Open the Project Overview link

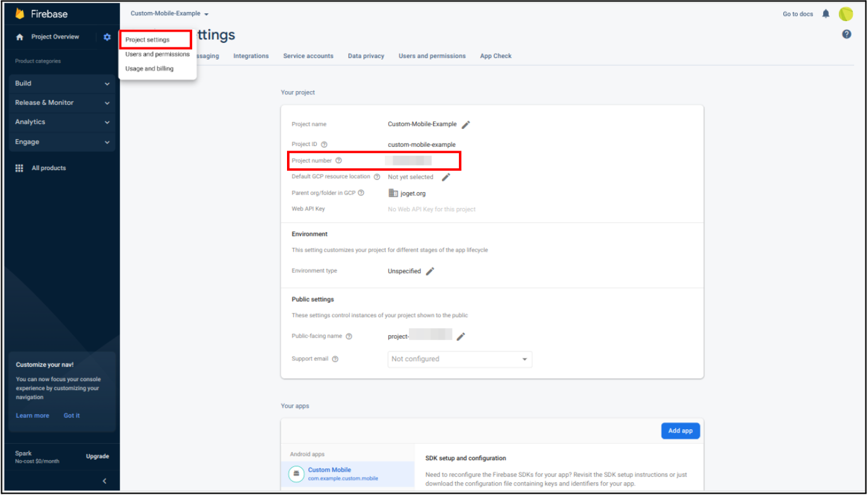(55, 37)
